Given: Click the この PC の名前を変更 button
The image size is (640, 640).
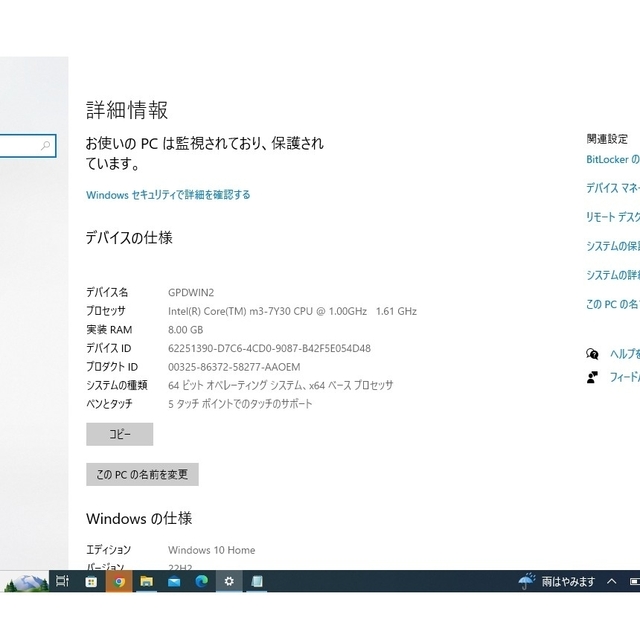Looking at the screenshot, I should click(x=142, y=474).
